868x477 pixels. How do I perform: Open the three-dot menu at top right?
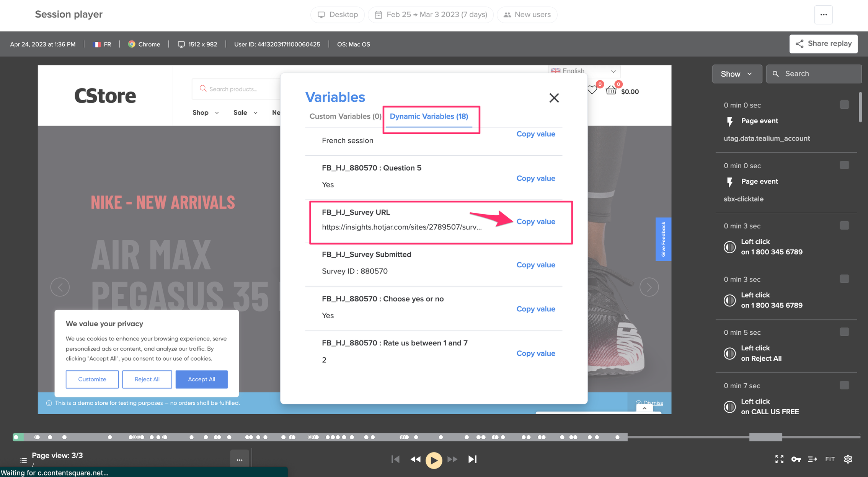point(824,15)
